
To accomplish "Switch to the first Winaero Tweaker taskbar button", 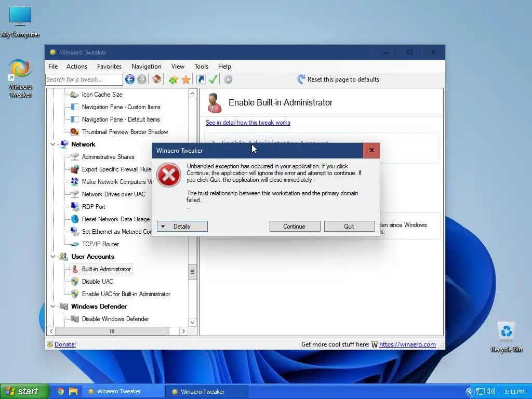I will (124, 391).
